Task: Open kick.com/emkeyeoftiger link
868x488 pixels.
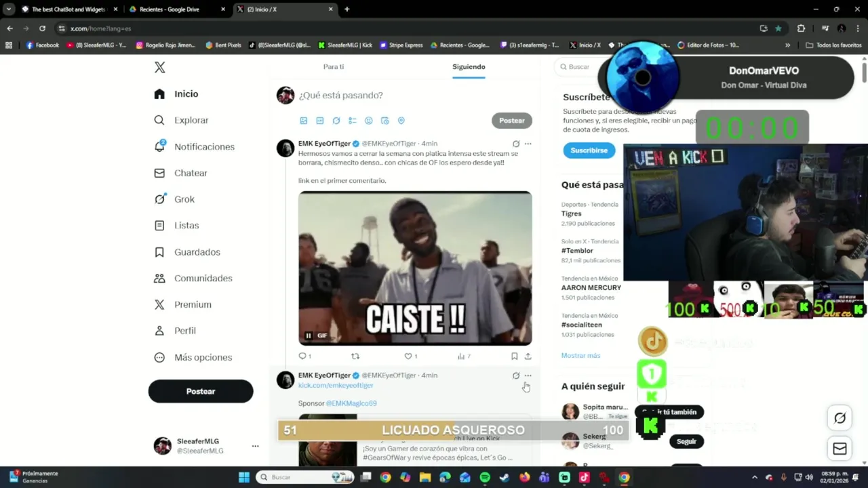Action: coord(336,385)
